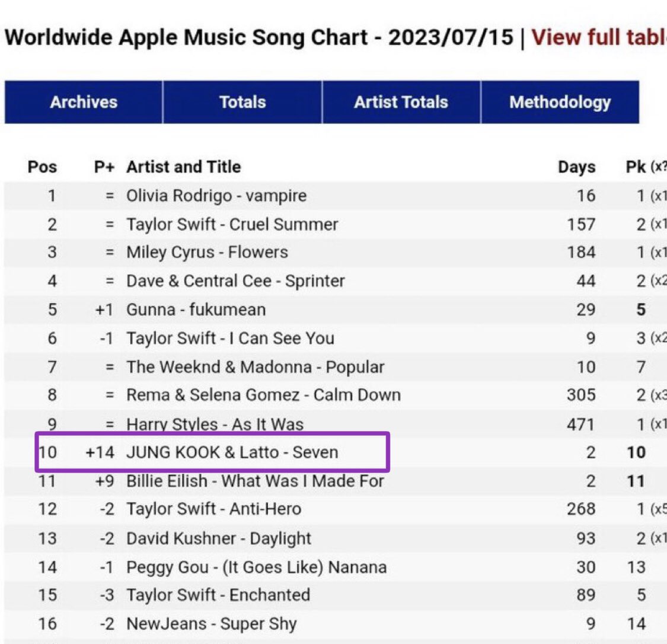
Task: Select the Artist Totals tab
Action: click(401, 102)
